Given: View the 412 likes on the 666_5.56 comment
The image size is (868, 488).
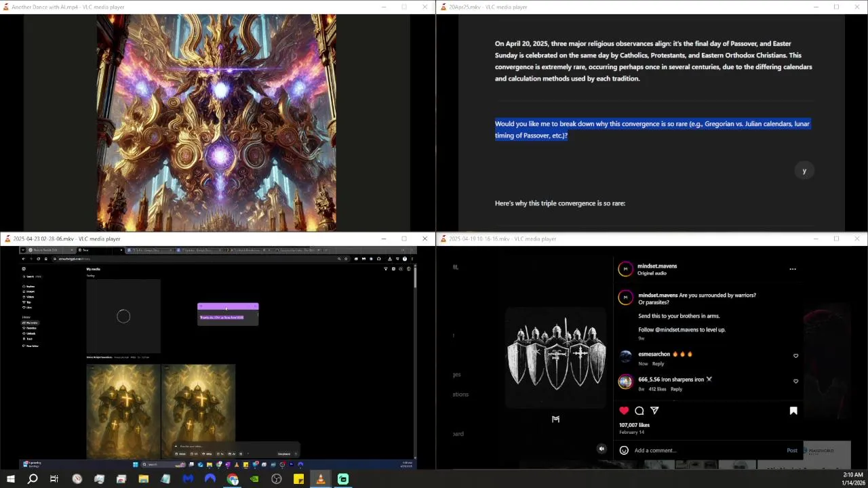Looking at the screenshot, I should 658,389.
